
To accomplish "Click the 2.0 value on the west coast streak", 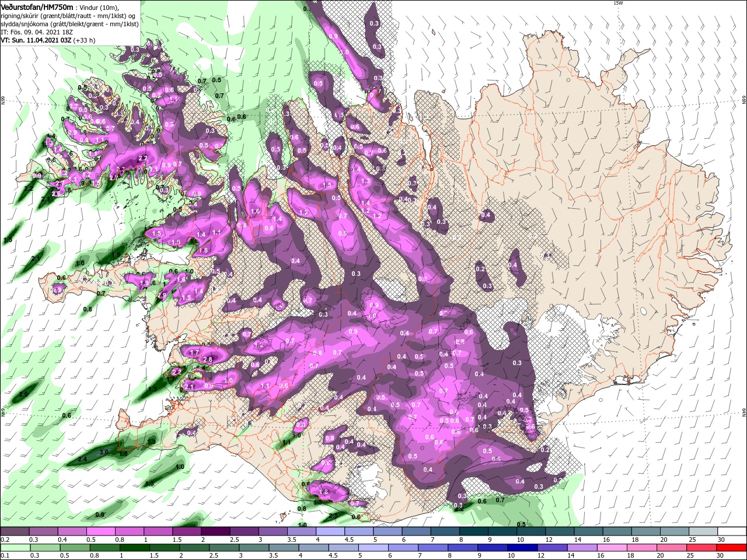I will (23, 395).
